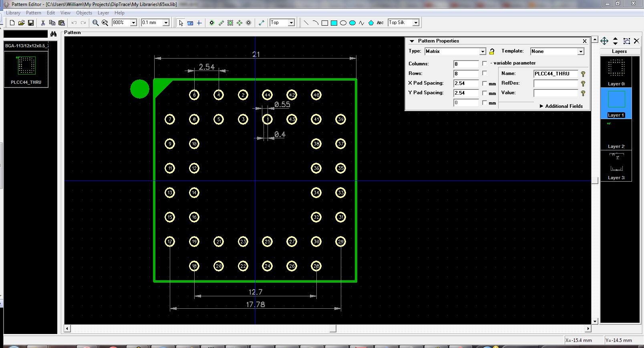
Task: Click the Save library icon
Action: tap(31, 23)
